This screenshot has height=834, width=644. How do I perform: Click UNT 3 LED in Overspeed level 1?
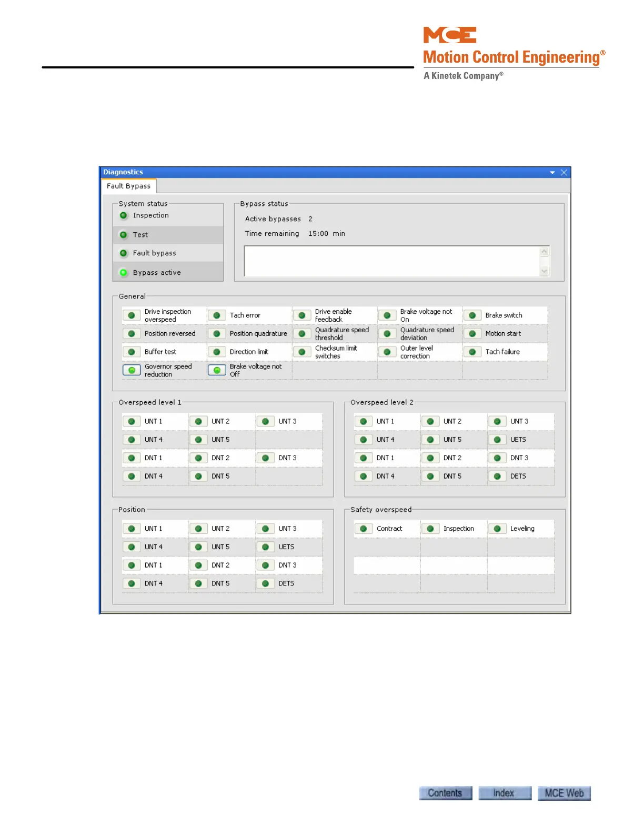tap(265, 421)
